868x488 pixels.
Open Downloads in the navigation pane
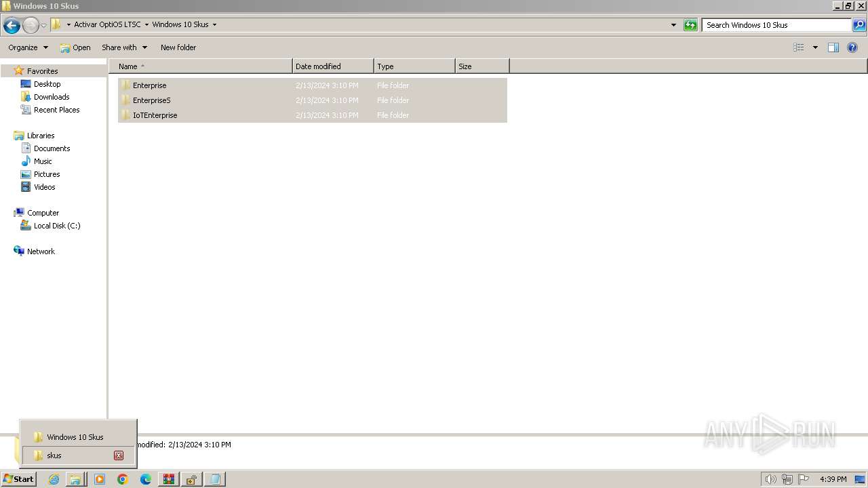click(52, 97)
